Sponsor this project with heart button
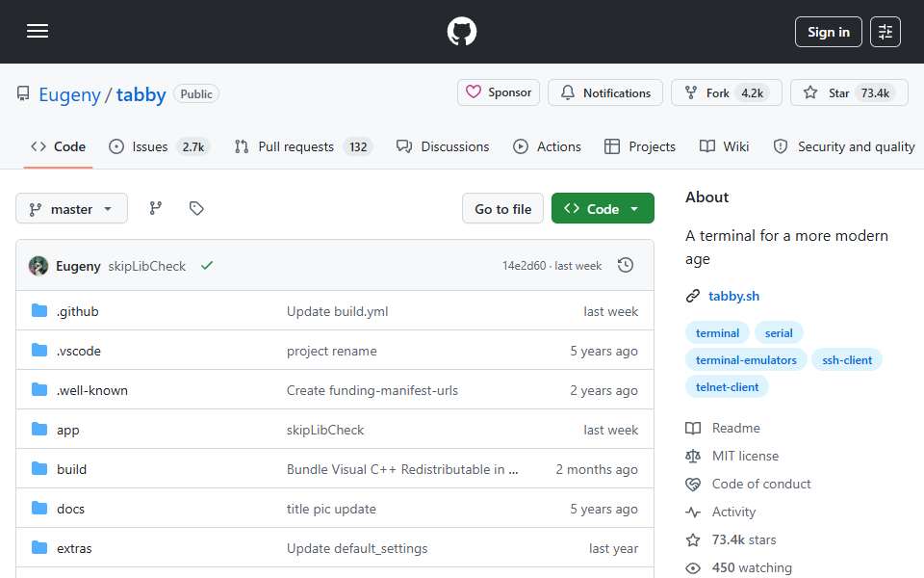 [x=499, y=92]
